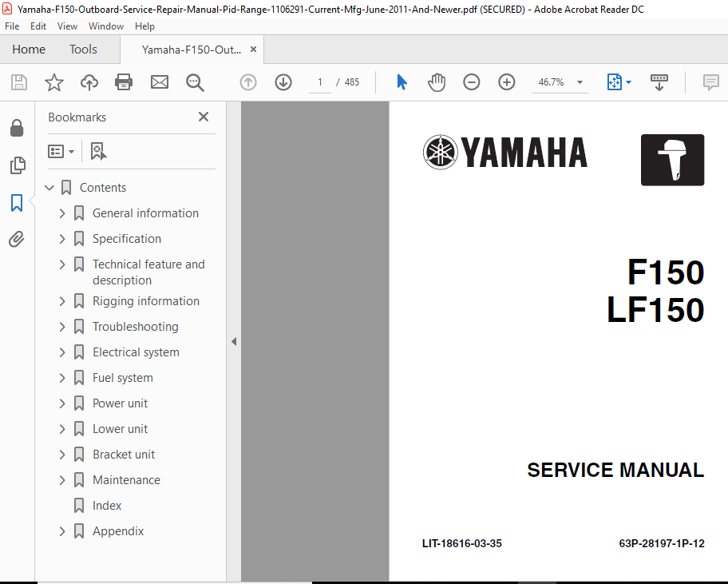Screen dimensions: 728x584
Task: Open Bracket unit bookmark link
Action: 124,455
